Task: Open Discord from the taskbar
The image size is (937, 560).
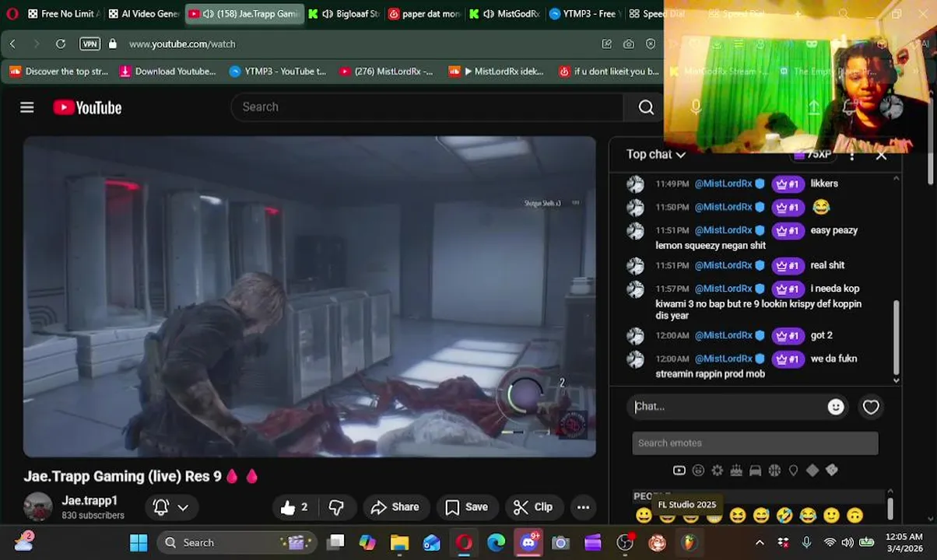Action: pyautogui.click(x=528, y=542)
